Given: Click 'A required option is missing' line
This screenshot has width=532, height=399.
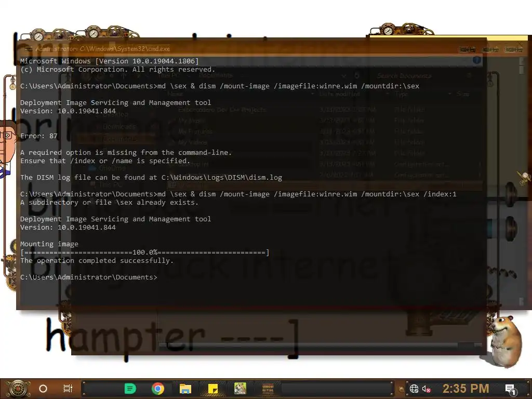Looking at the screenshot, I should click(x=126, y=153).
